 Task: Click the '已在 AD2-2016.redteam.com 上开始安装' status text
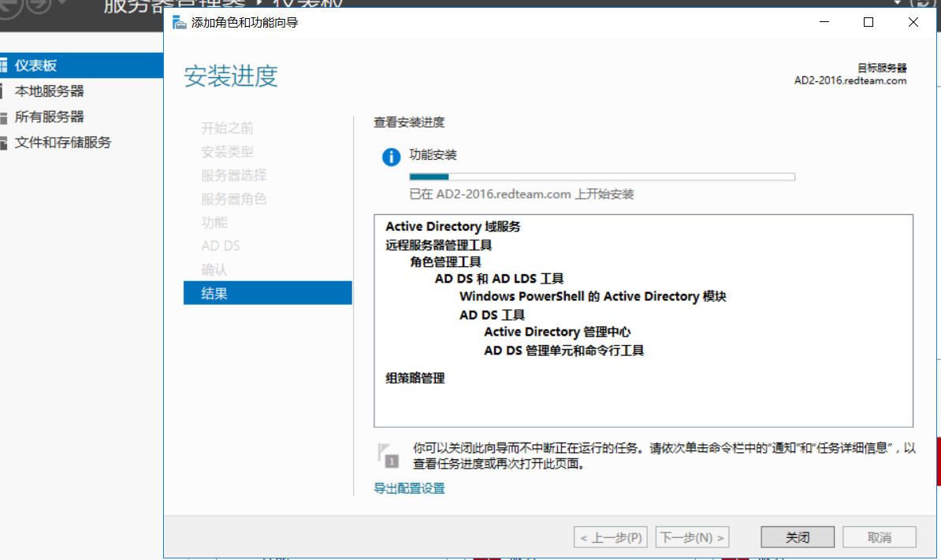click(522, 195)
